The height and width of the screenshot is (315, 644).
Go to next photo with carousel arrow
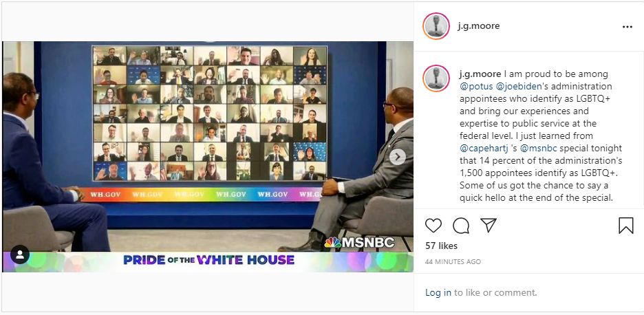coord(397,157)
